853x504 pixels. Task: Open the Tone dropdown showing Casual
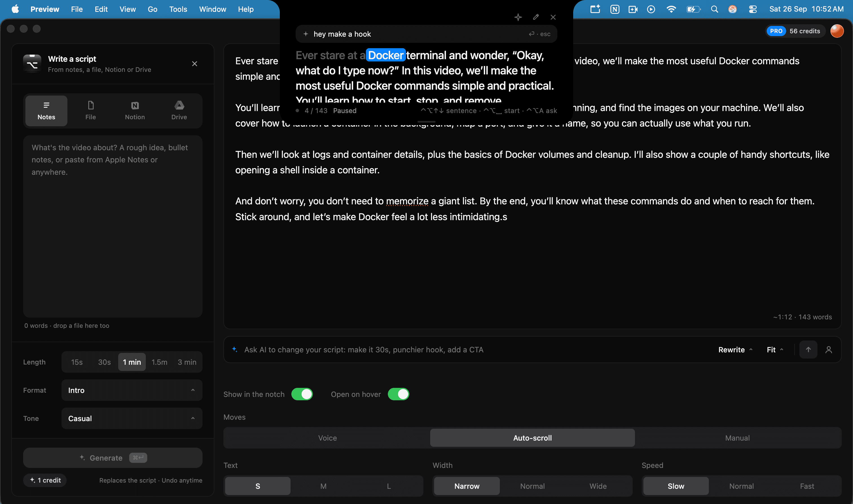132,418
